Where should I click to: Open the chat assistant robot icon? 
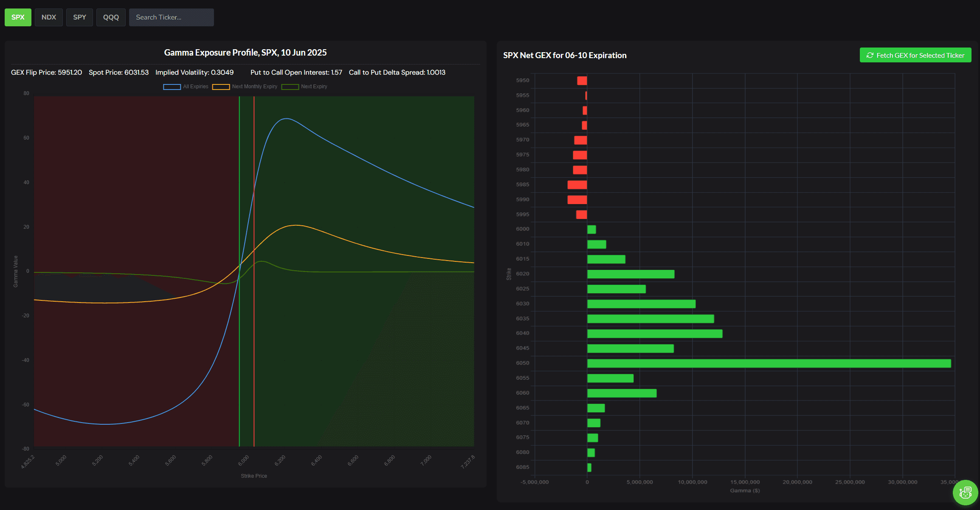965,493
